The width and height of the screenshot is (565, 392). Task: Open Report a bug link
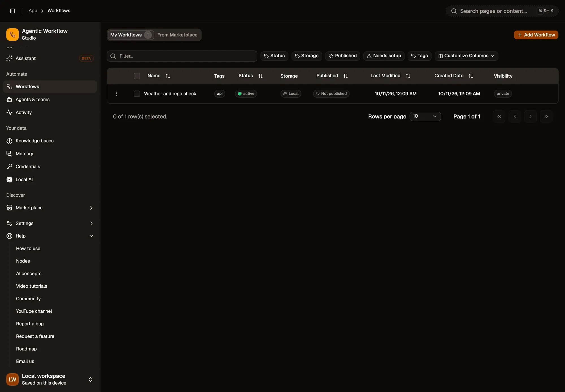pos(30,324)
